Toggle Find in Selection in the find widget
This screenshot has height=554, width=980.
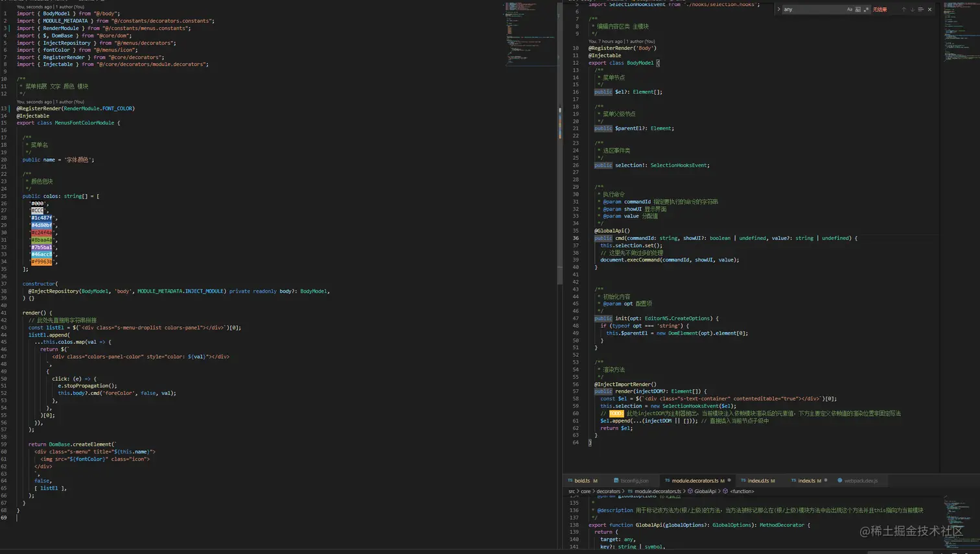click(x=920, y=10)
